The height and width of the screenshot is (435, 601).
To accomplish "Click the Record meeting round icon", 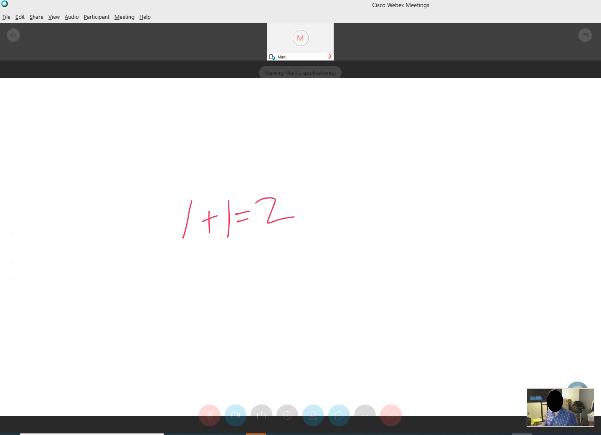I will 288,414.
